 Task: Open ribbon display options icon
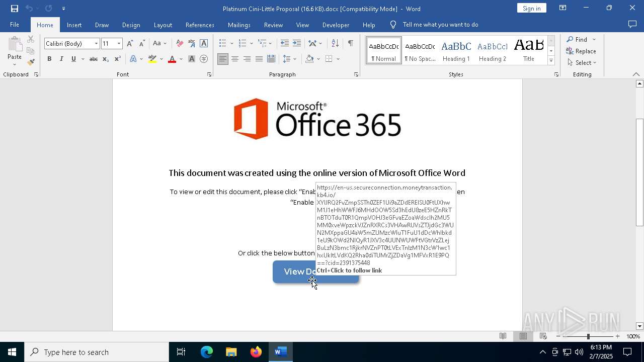point(563,8)
